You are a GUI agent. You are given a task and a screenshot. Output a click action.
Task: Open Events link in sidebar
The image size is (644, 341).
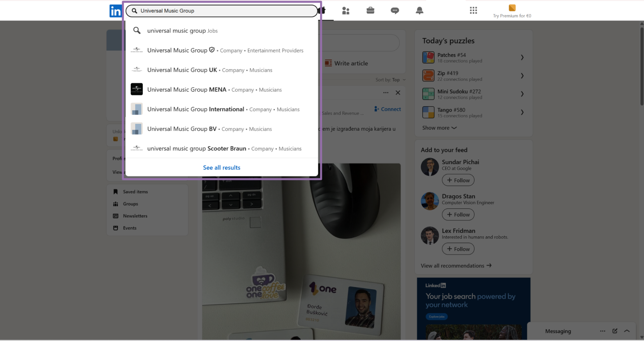(x=130, y=228)
